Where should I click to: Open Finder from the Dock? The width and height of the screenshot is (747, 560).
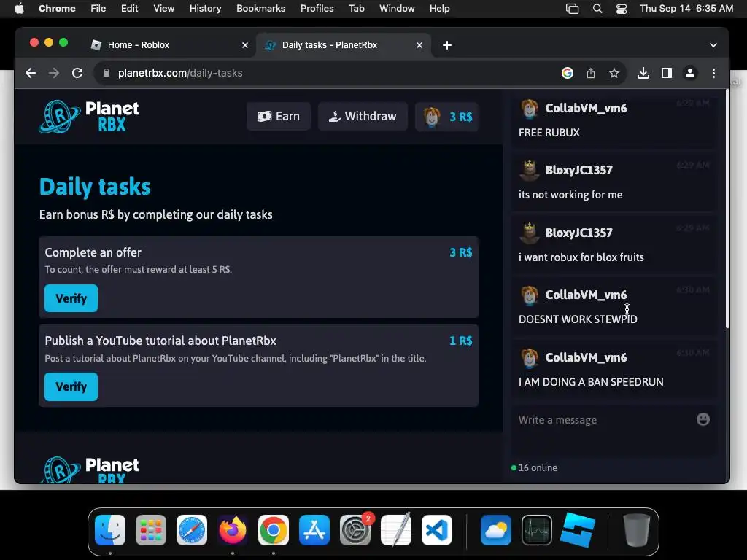coord(110,530)
